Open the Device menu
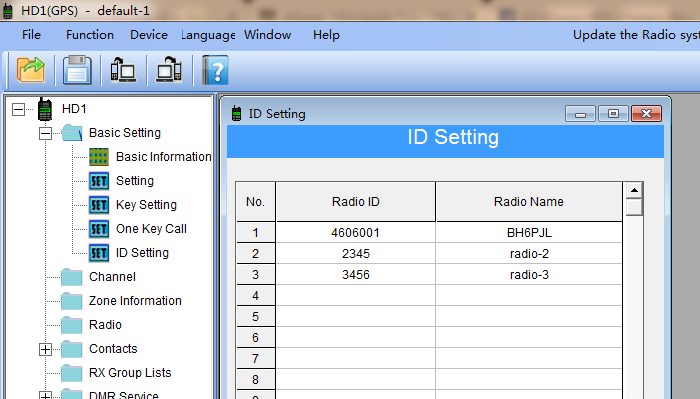Viewport: 700px width, 399px height. 149,35
